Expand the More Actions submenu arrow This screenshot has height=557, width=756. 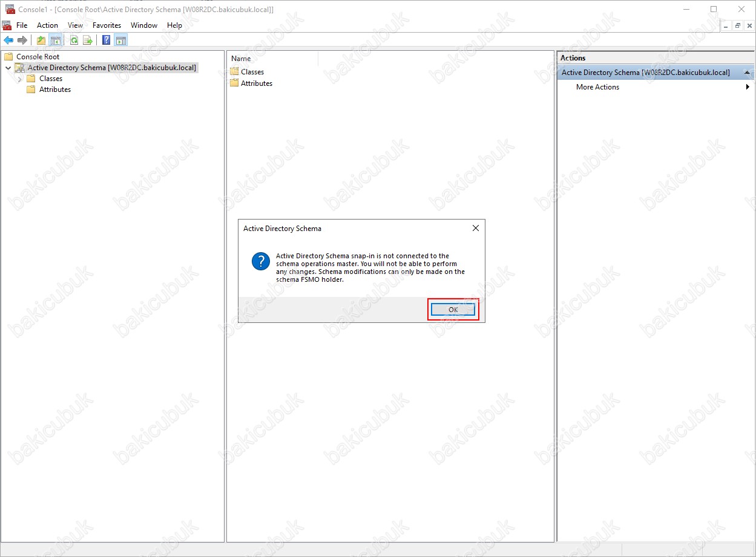(748, 87)
